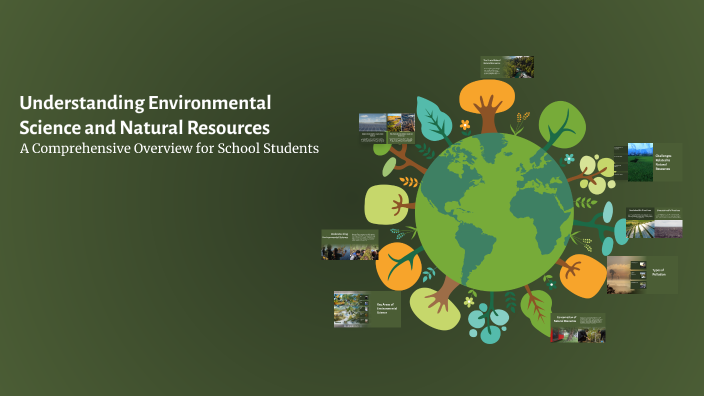Click subtitle 'A Comprehensive Overview for School Students'
Viewport: 704px width, 396px height.
169,148
